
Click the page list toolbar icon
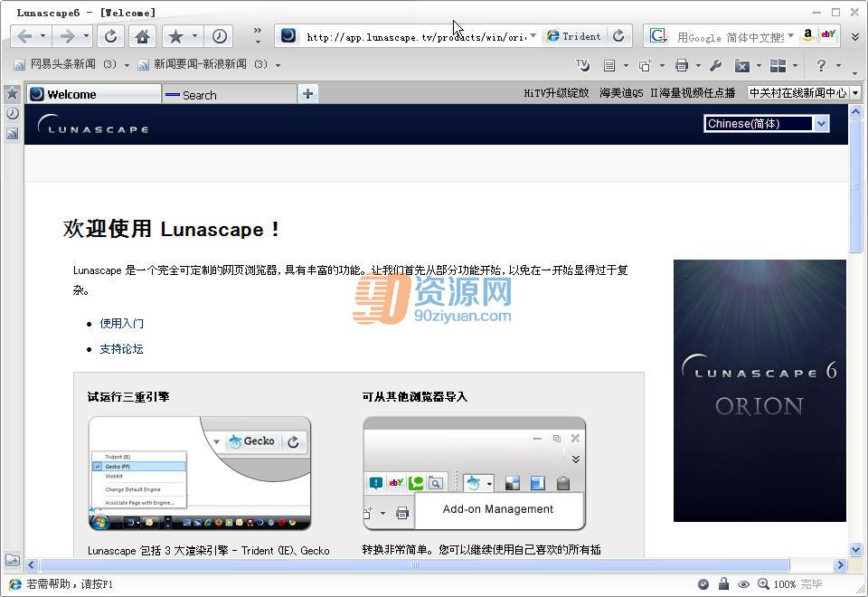tap(609, 65)
